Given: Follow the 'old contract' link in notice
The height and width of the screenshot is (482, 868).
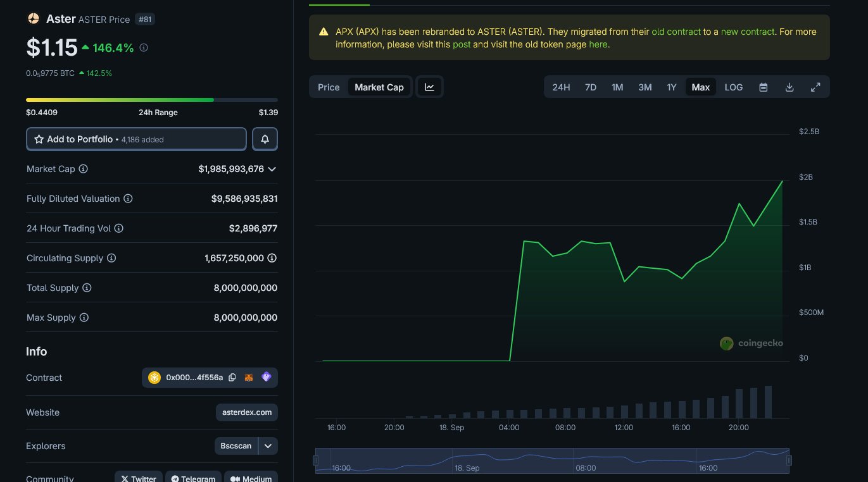Looking at the screenshot, I should pyautogui.click(x=676, y=32).
